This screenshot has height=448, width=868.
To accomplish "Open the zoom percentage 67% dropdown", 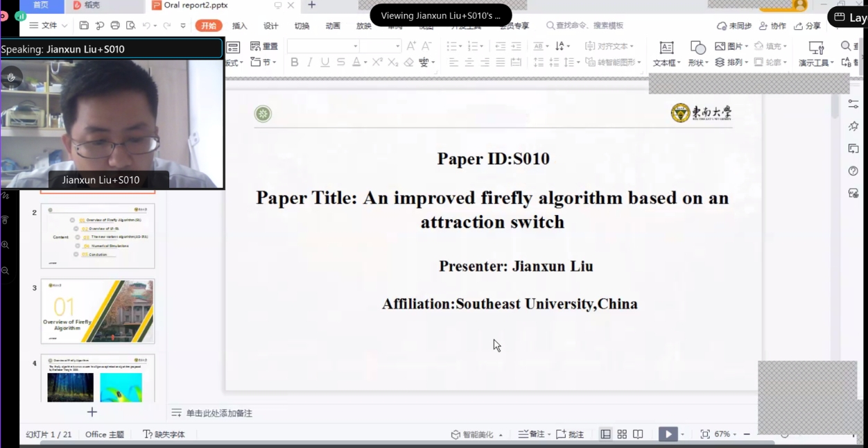I will pyautogui.click(x=725, y=434).
